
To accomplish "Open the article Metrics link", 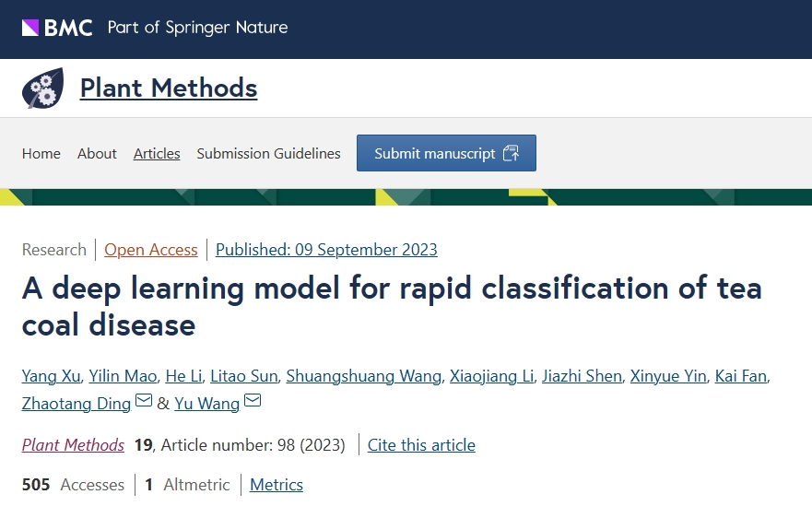I will coord(277,485).
